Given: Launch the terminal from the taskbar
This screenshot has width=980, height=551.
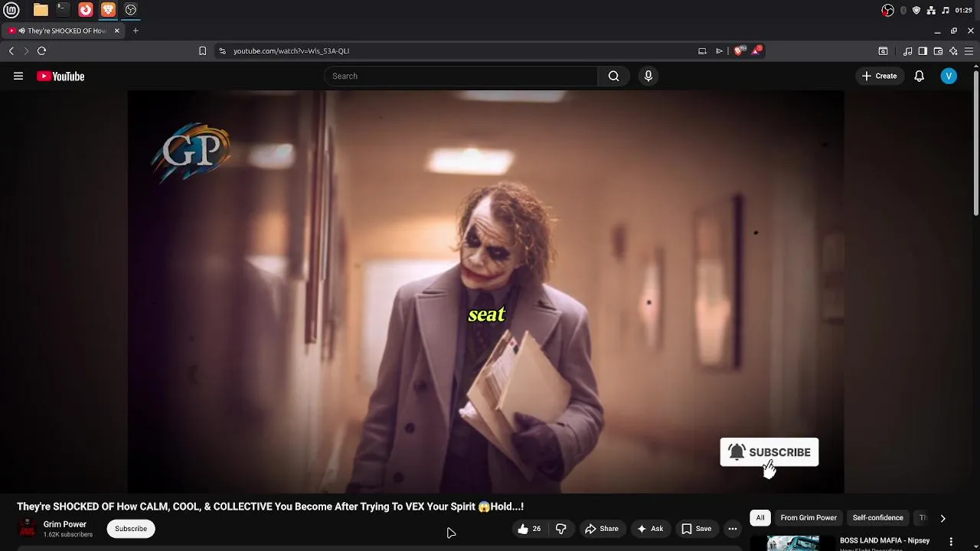Looking at the screenshot, I should (63, 10).
